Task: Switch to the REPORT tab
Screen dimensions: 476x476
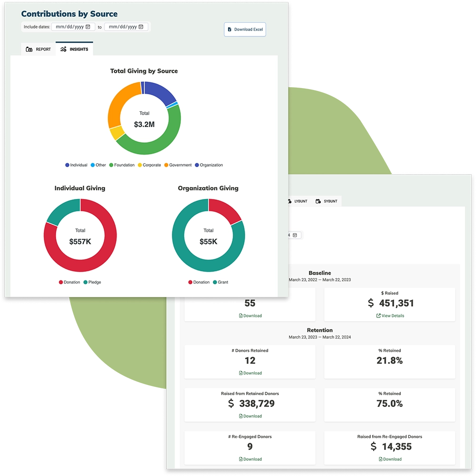Action: 38,49
